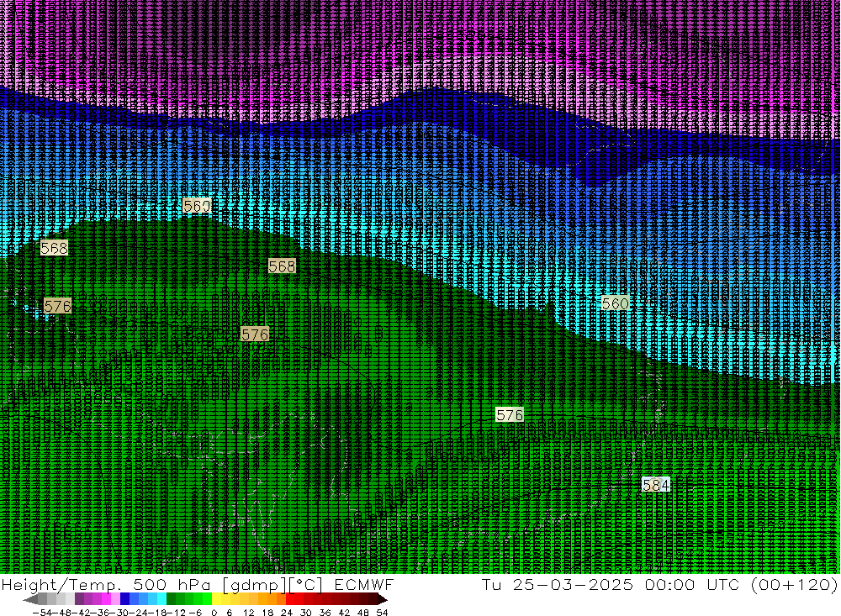Pick the dark purple legend swatch
This screenshot has height=616, width=841.
79,598
